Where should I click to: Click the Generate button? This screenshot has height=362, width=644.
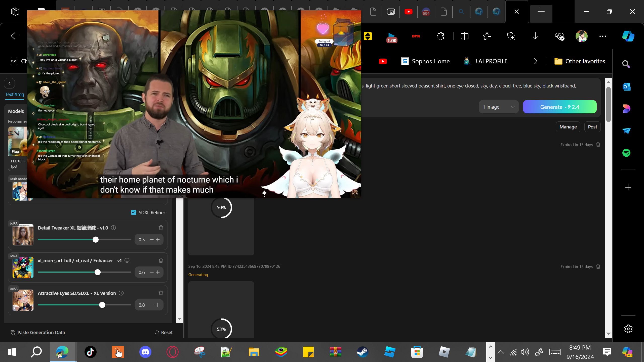(560, 107)
